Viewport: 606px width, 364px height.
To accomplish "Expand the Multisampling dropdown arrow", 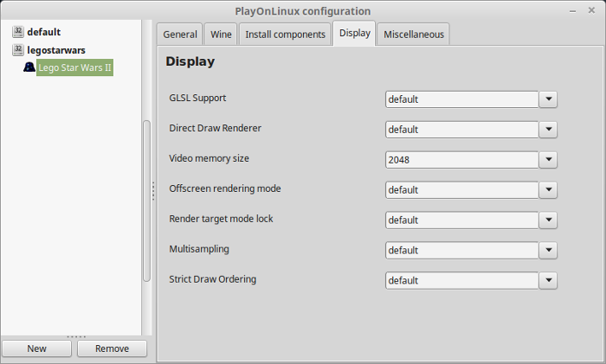I will point(548,250).
